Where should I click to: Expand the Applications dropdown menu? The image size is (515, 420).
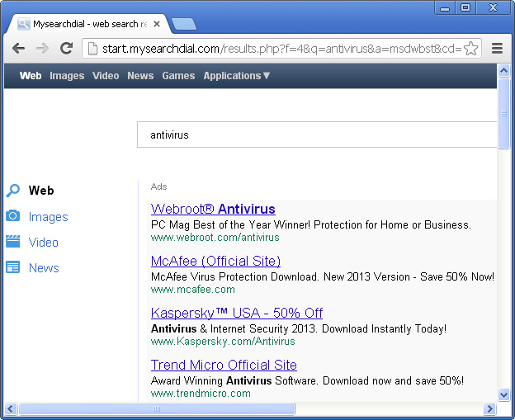[x=237, y=76]
